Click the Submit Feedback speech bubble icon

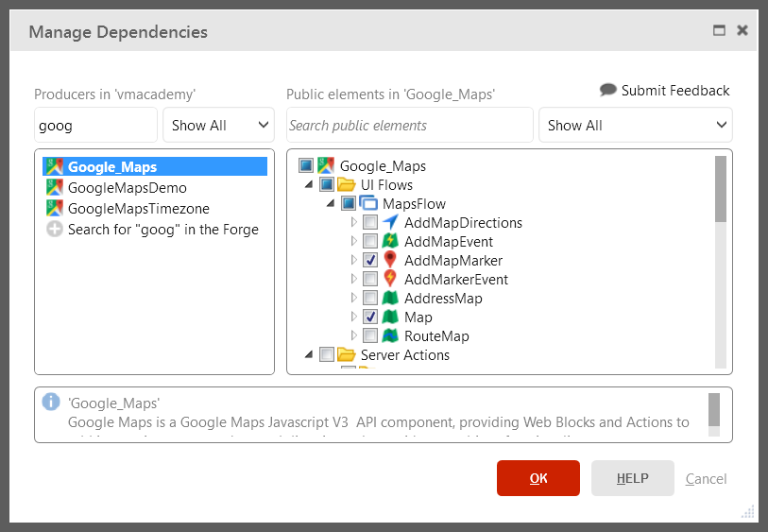(608, 91)
